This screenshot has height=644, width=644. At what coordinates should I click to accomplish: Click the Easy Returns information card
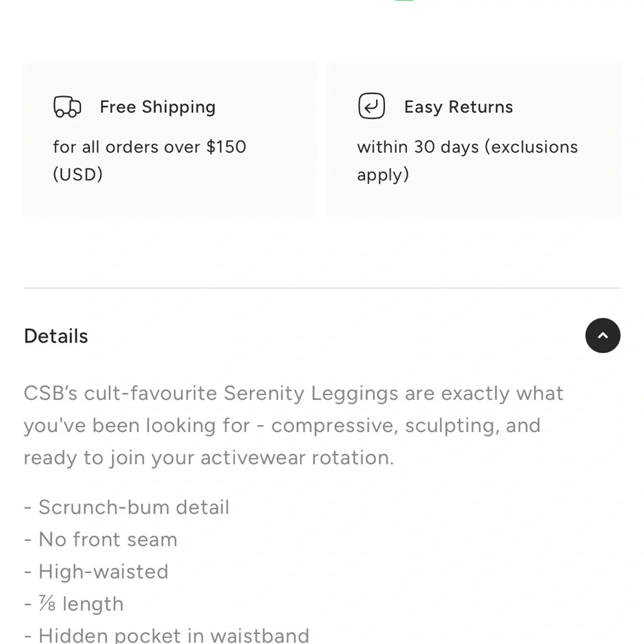473,138
